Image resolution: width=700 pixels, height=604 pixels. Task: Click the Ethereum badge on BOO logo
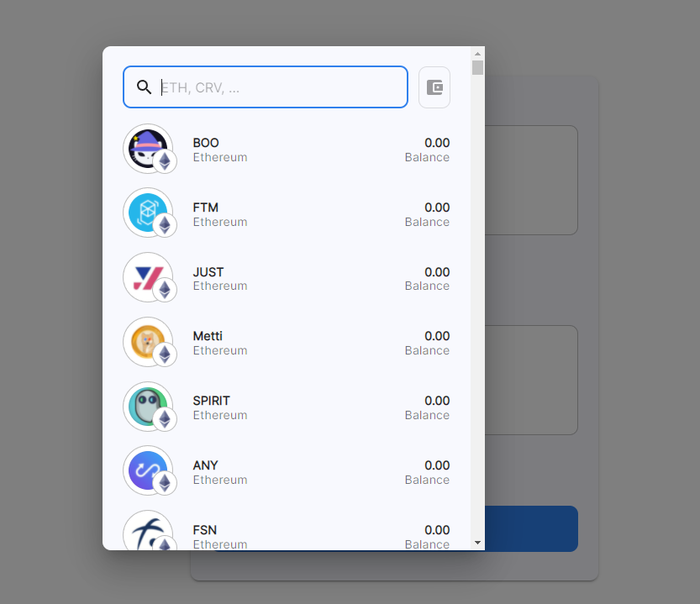[x=165, y=161]
